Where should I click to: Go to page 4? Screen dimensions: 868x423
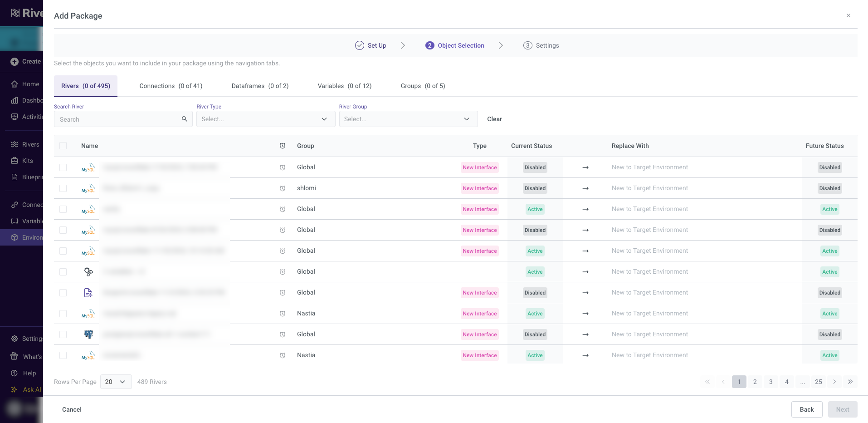click(x=787, y=382)
